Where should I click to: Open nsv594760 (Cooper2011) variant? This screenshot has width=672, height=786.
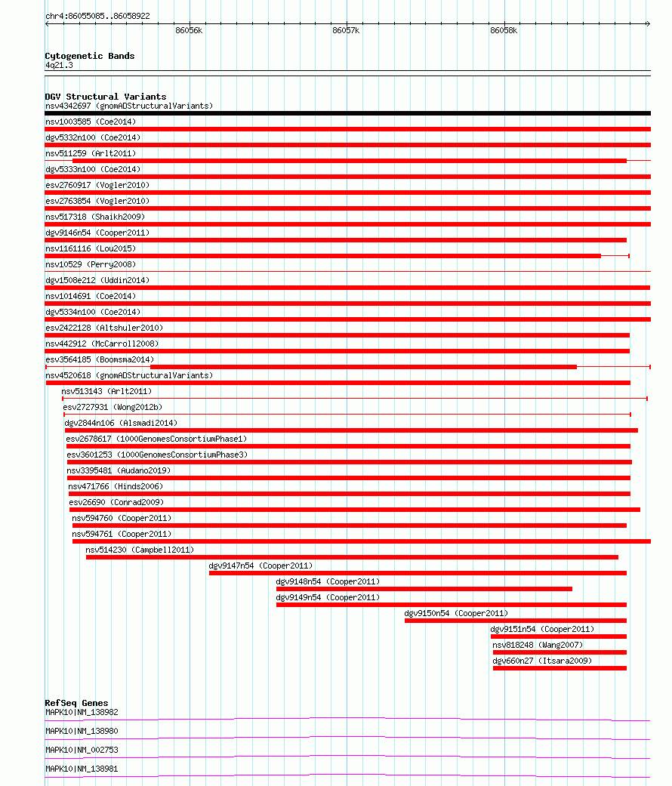point(122,518)
